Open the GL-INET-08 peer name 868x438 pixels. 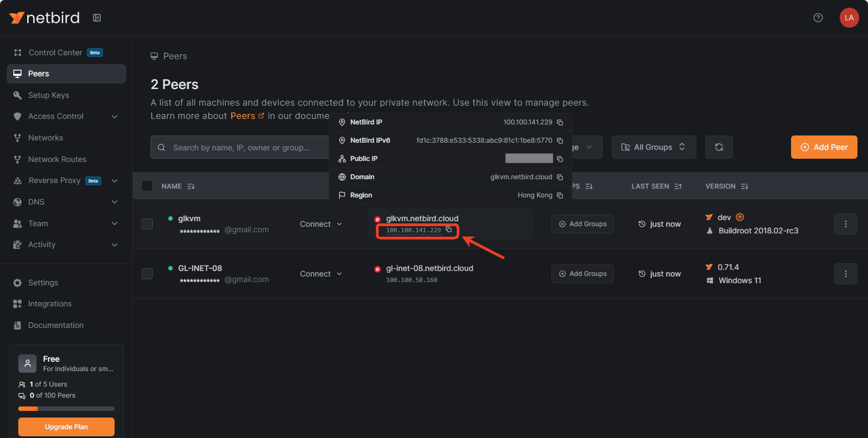(200, 268)
